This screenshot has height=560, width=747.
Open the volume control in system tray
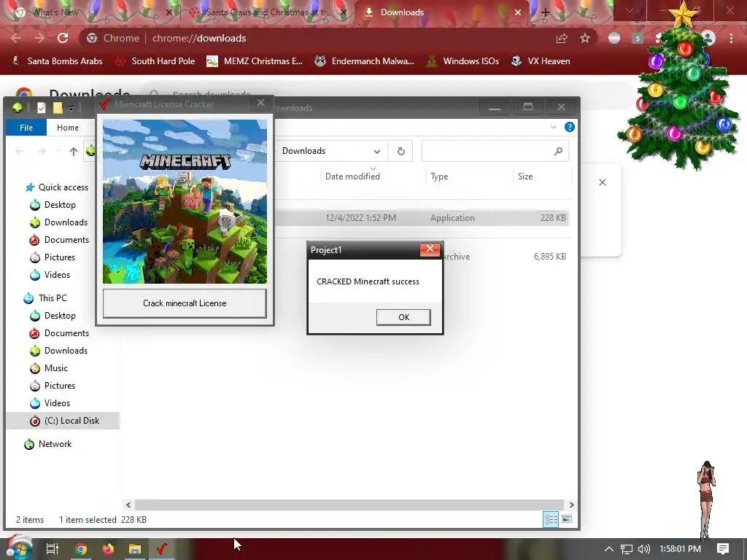coord(643,549)
